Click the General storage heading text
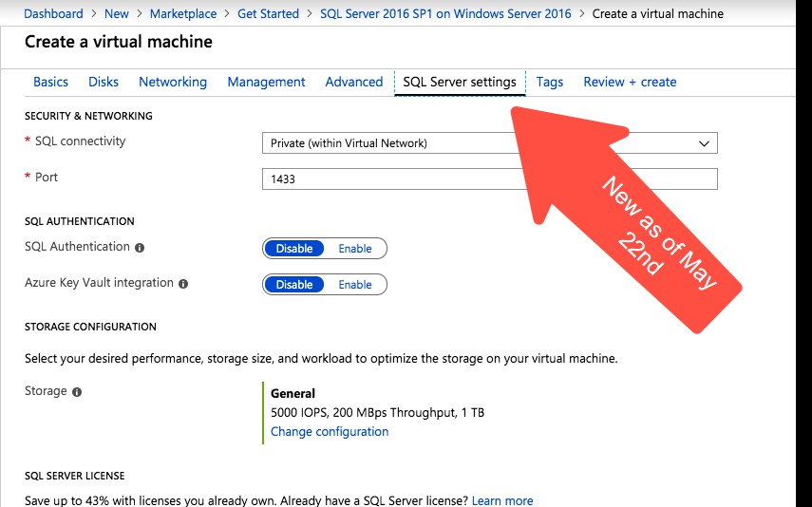The height and width of the screenshot is (507, 812). coord(293,394)
